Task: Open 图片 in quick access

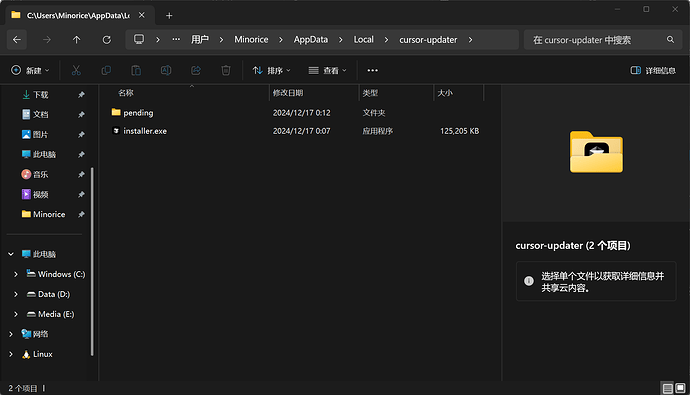Action: 41,135
